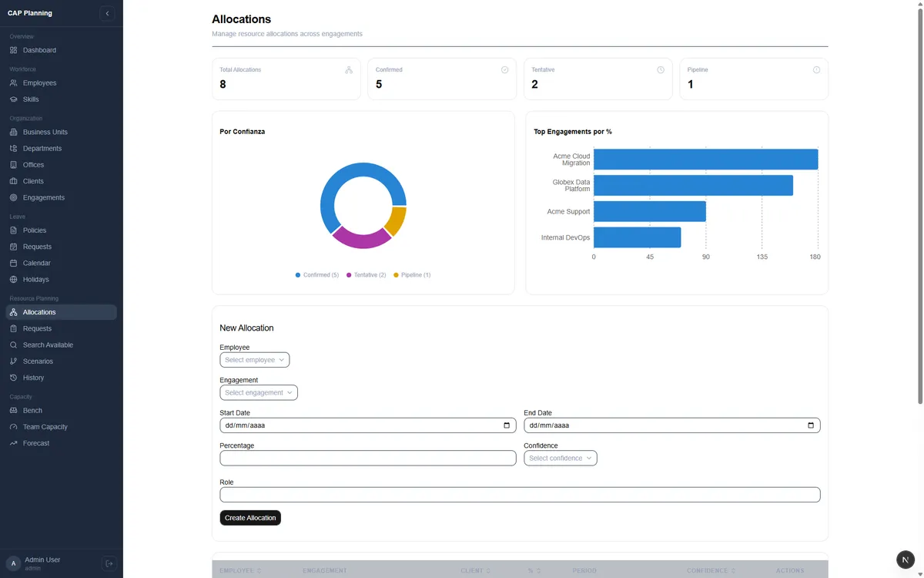The height and width of the screenshot is (578, 924).
Task: Toggle Confirmed (5) legend item in donut chart
Action: click(317, 275)
